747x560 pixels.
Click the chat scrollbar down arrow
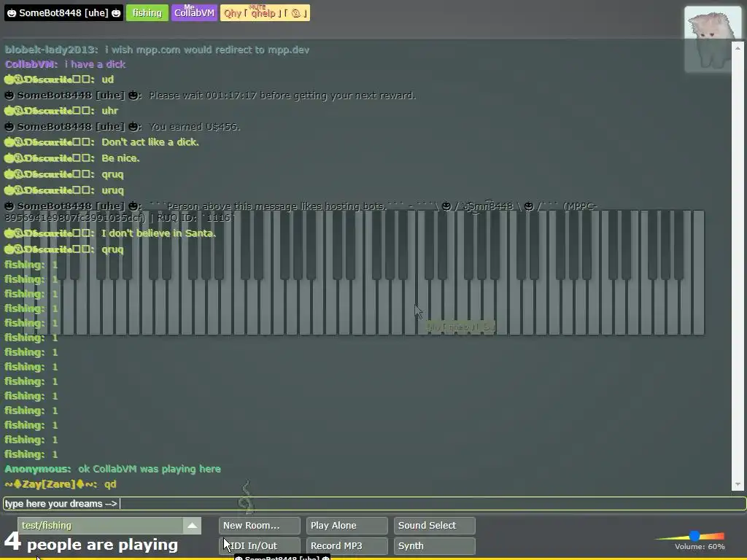point(738,484)
